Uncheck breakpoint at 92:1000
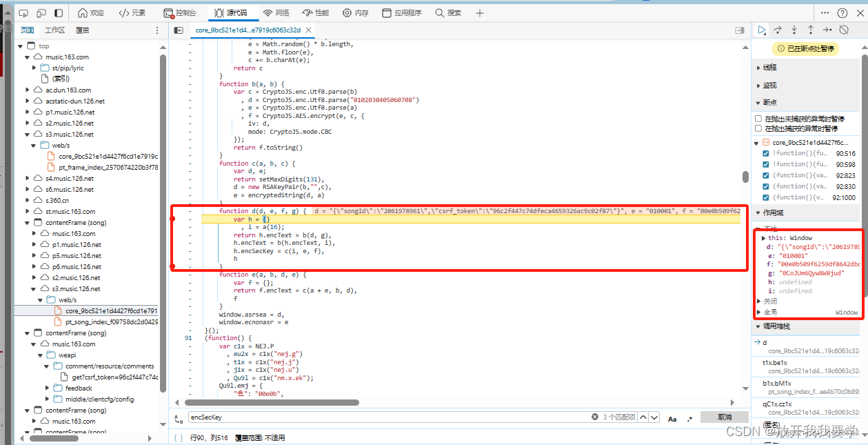The image size is (868, 445). [x=767, y=197]
